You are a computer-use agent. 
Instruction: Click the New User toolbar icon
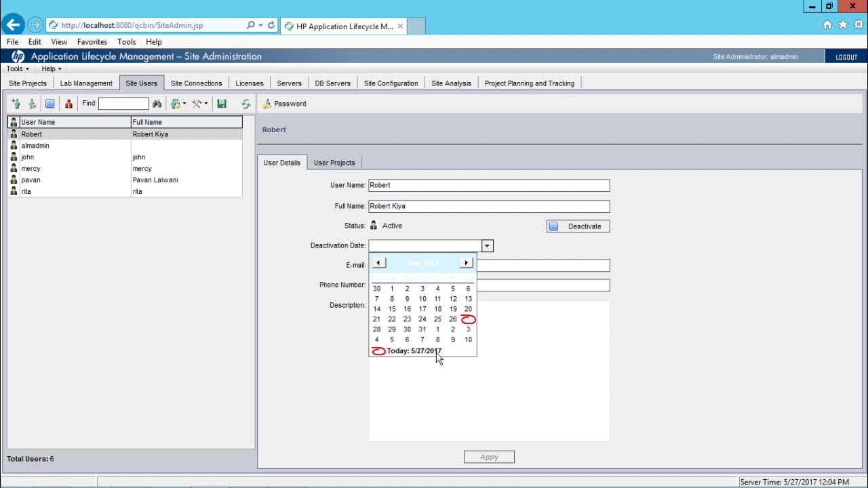click(x=16, y=104)
